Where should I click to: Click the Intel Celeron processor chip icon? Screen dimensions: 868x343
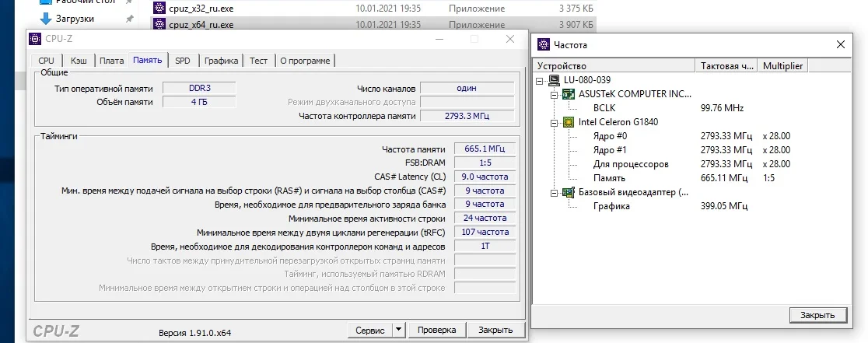tap(568, 122)
